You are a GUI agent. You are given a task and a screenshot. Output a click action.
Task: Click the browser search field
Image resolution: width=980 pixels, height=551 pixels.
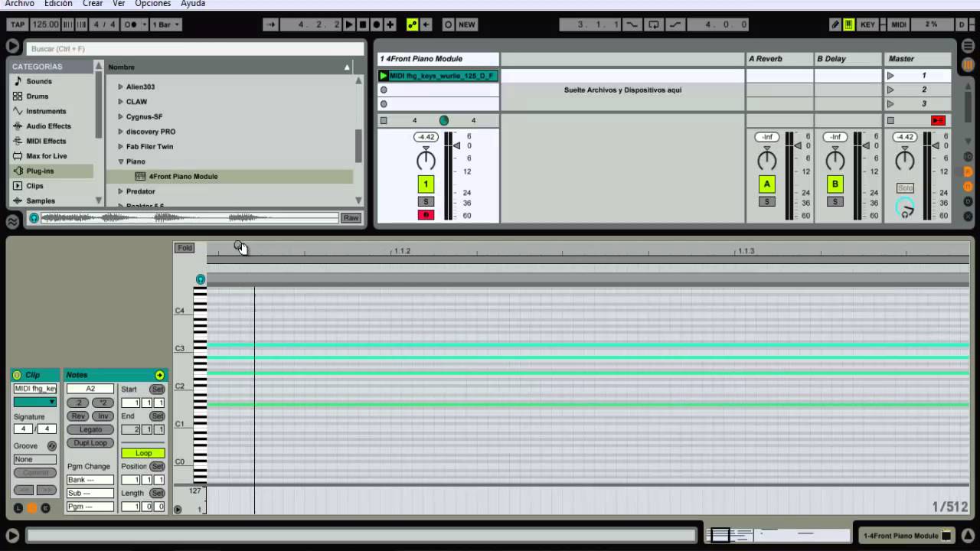[194, 49]
